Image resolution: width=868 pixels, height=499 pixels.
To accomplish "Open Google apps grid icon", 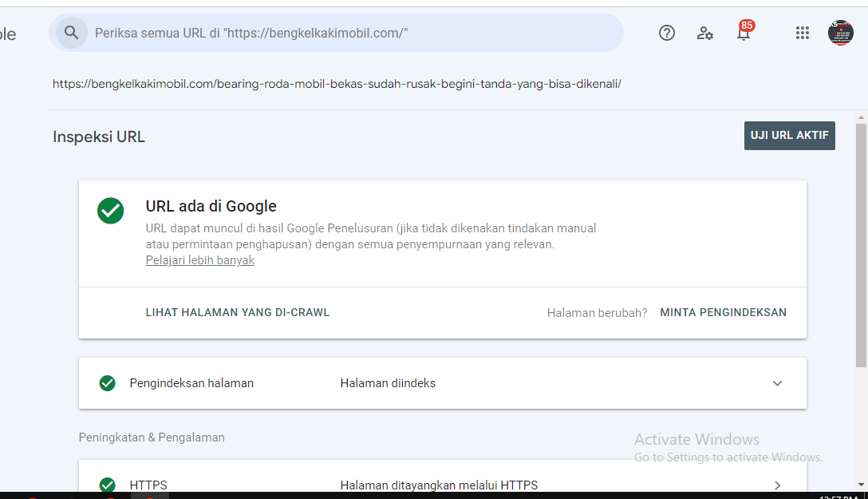I will click(802, 34).
